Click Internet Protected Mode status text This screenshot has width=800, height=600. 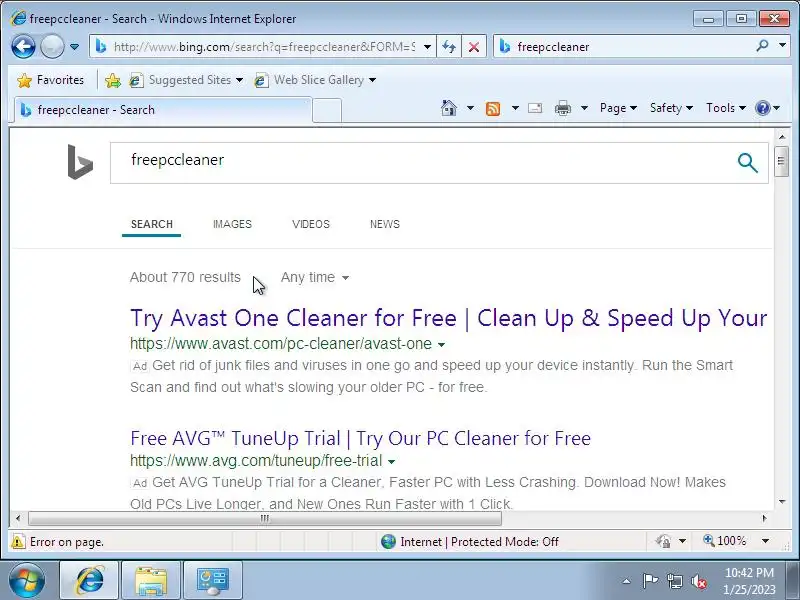pyautogui.click(x=479, y=542)
